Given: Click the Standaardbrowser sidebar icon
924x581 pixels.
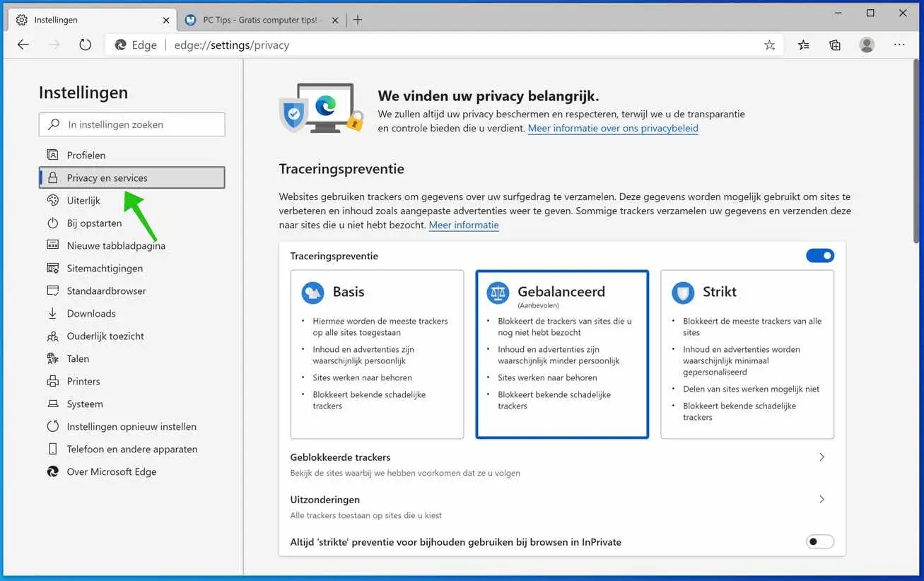Looking at the screenshot, I should tap(52, 290).
